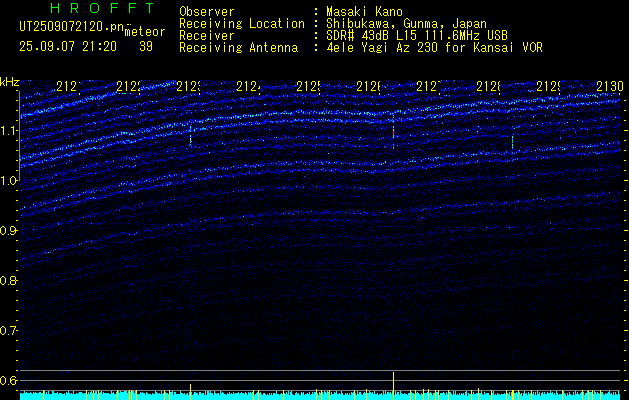Select the file name UT2509072120.pn

point(72,27)
